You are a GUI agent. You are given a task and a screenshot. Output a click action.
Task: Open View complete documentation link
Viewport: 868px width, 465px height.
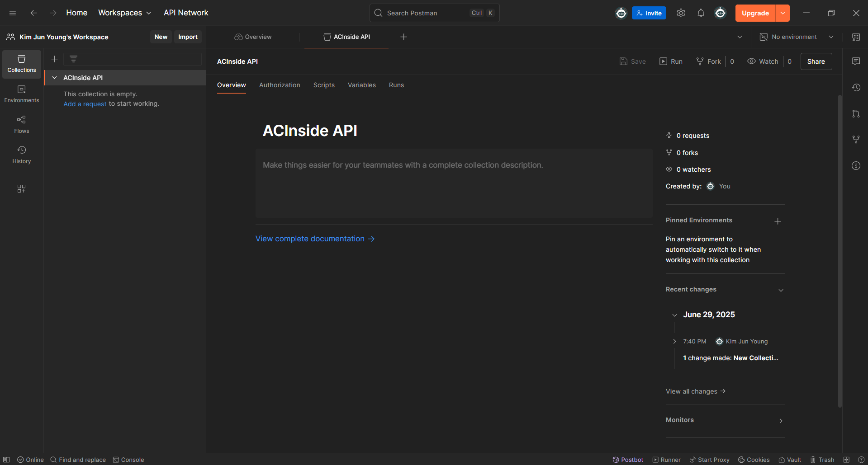pos(315,239)
